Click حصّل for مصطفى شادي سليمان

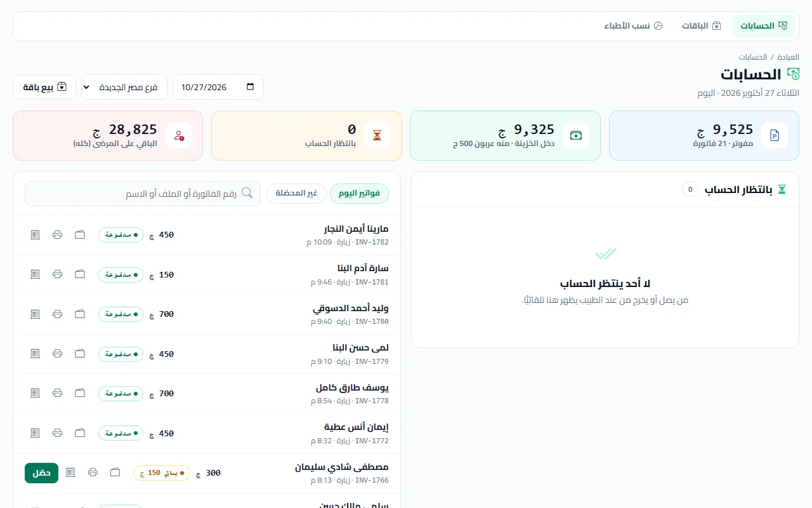click(x=42, y=472)
